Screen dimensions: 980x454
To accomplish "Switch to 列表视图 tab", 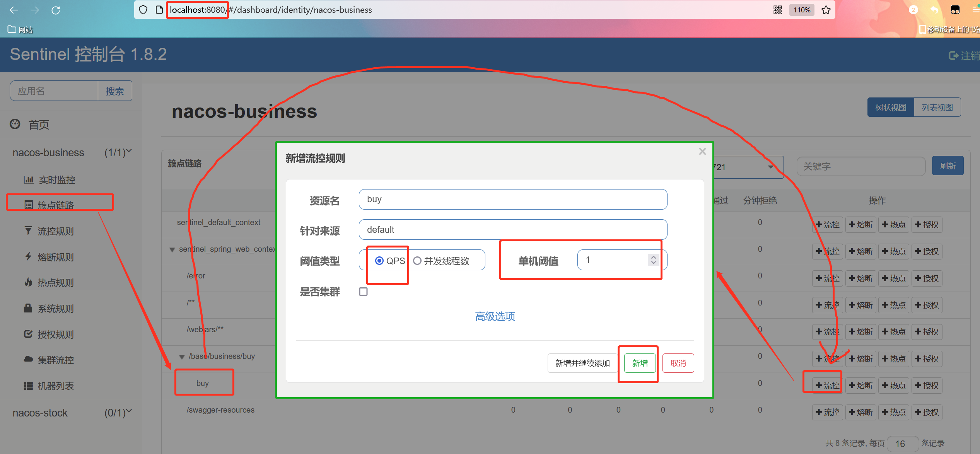I will pyautogui.click(x=937, y=107).
